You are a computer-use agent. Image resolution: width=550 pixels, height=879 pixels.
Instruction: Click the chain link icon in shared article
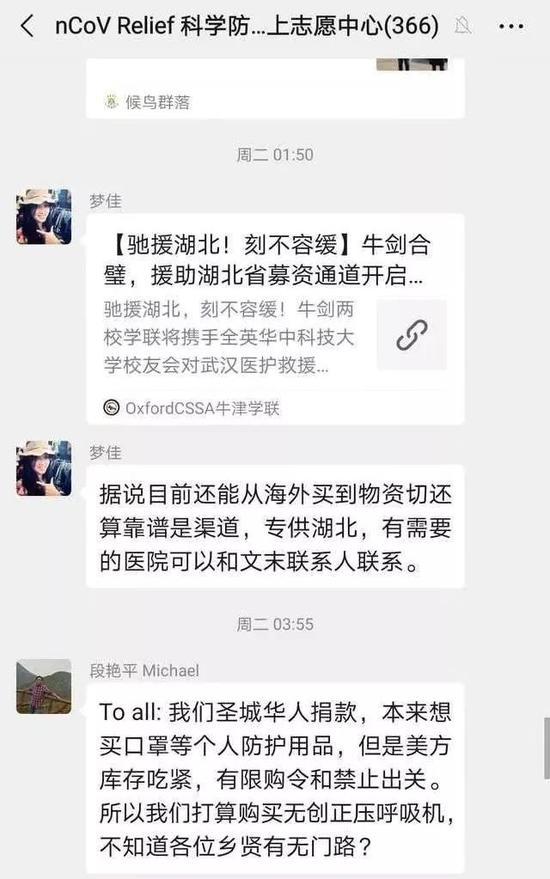point(412,335)
